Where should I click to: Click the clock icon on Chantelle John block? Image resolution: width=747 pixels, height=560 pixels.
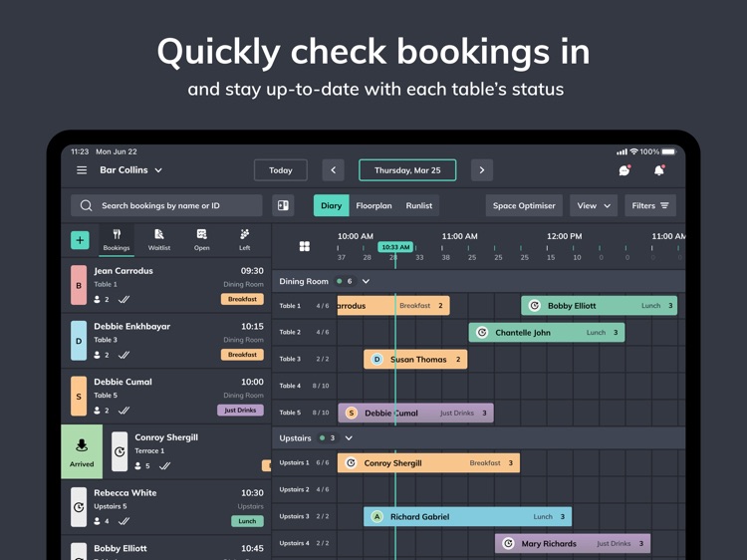[x=482, y=332]
